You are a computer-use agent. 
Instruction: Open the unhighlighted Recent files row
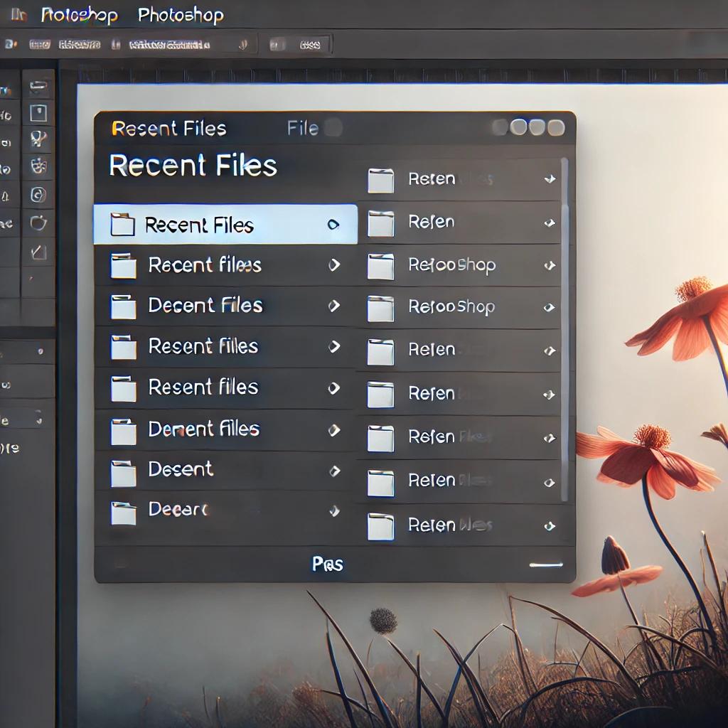(225, 265)
